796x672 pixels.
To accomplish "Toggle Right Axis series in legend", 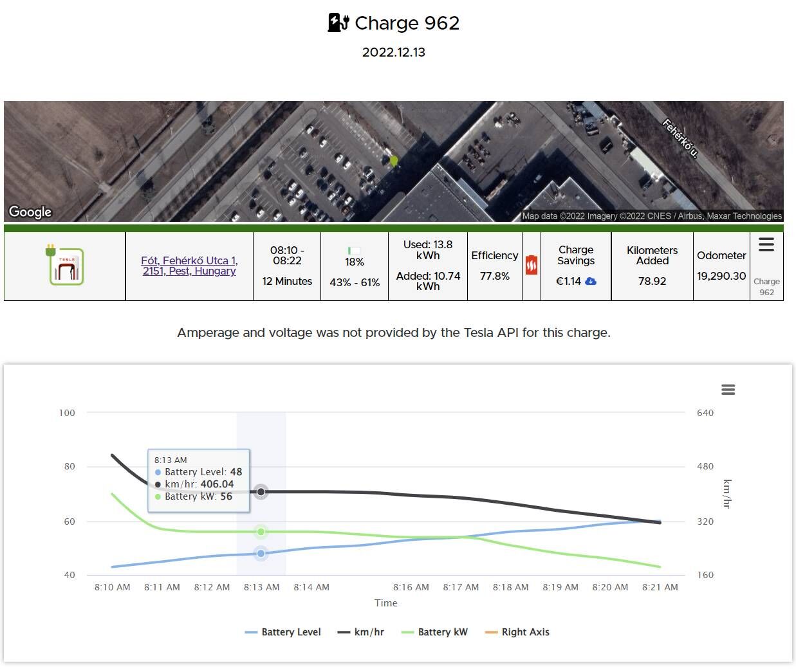I will [517, 632].
